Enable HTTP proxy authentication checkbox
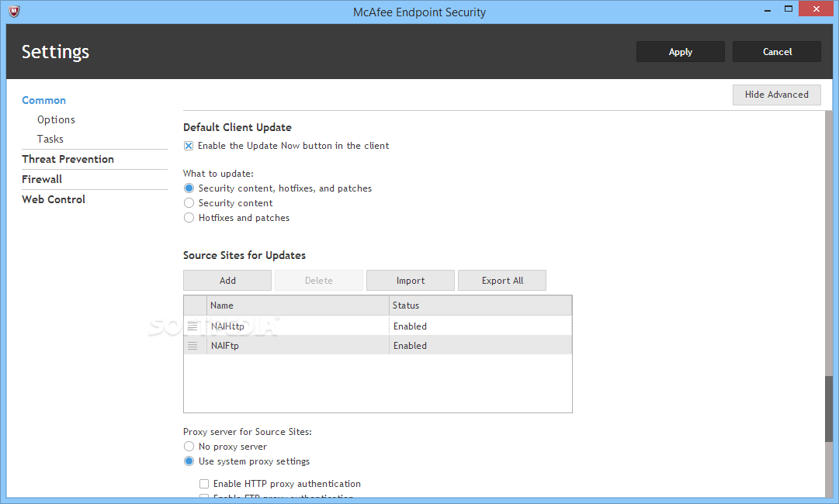This screenshot has height=504, width=839. (x=204, y=484)
